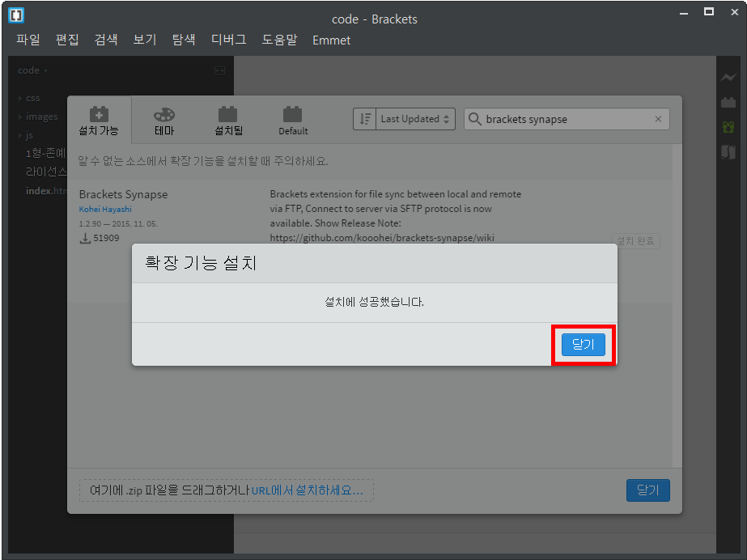Click the 테마 palette icon
This screenshot has width=747, height=560.
click(x=164, y=115)
